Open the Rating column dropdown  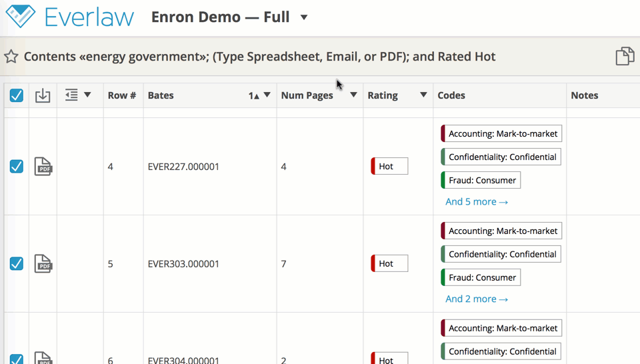424,95
